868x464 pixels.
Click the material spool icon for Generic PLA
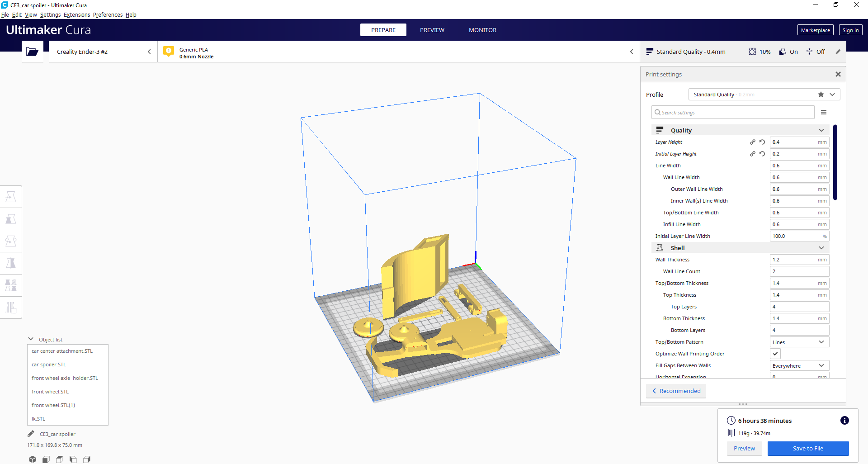169,51
